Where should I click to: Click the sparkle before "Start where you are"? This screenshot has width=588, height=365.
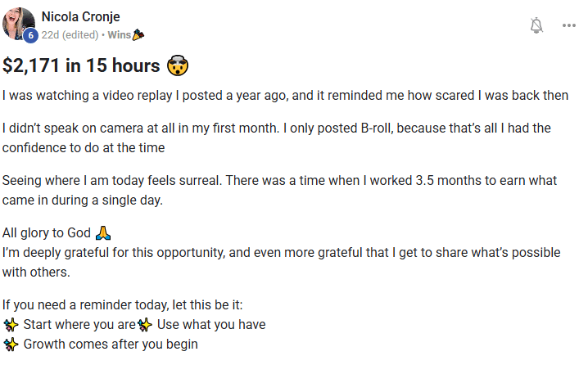11,324
